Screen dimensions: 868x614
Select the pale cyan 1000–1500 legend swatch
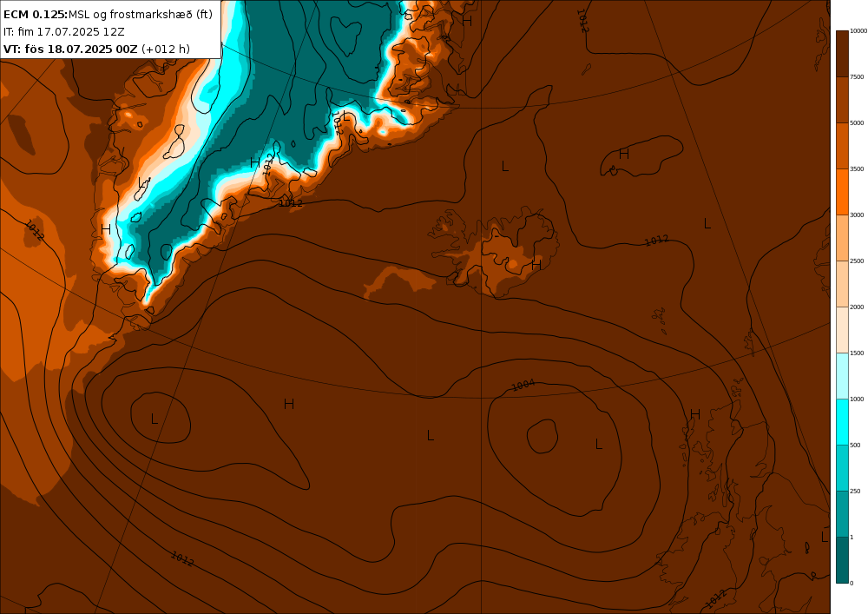(842, 376)
